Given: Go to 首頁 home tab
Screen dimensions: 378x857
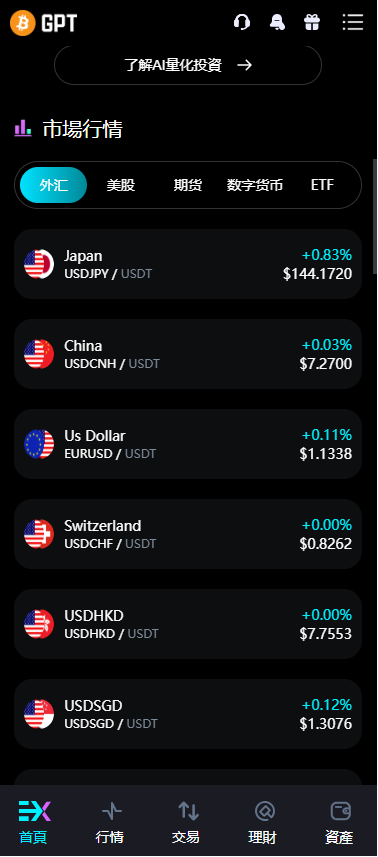Looking at the screenshot, I should click(34, 822).
